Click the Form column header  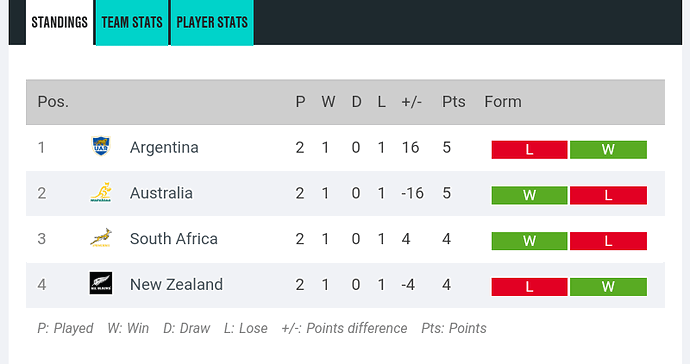tap(503, 102)
